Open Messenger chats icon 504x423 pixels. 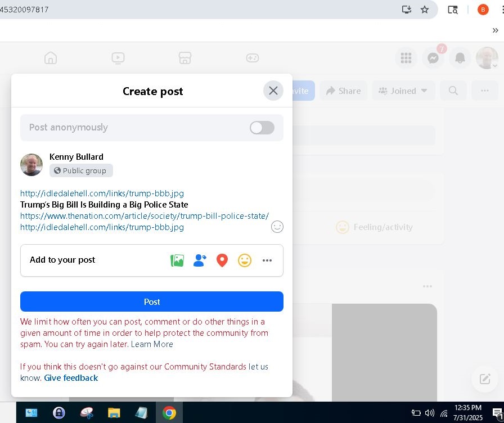433,58
